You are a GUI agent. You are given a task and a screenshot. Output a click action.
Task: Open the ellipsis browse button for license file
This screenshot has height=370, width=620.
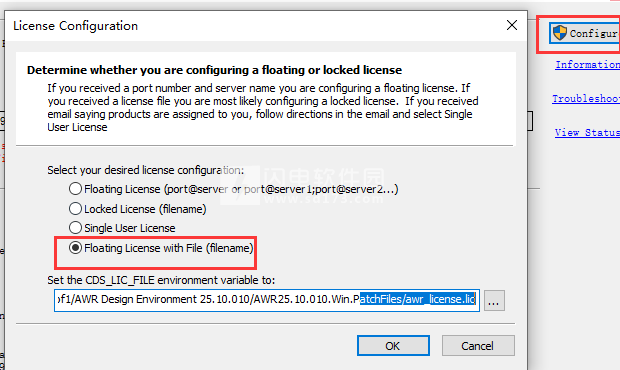click(x=494, y=301)
